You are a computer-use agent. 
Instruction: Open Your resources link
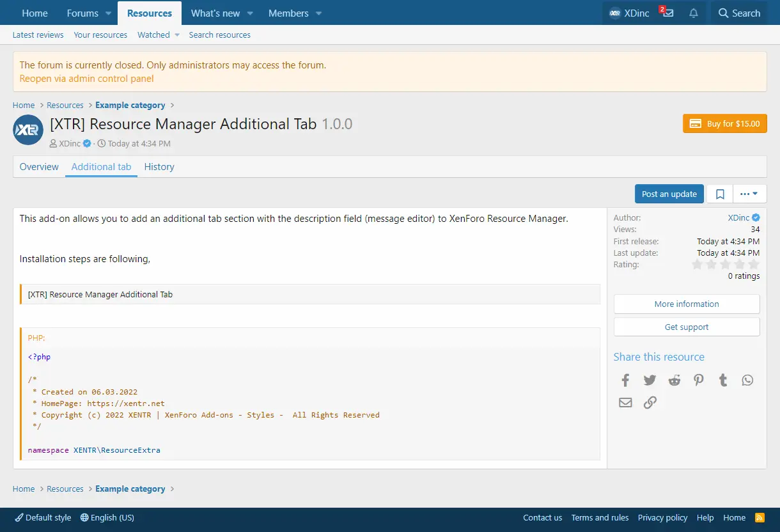point(100,35)
